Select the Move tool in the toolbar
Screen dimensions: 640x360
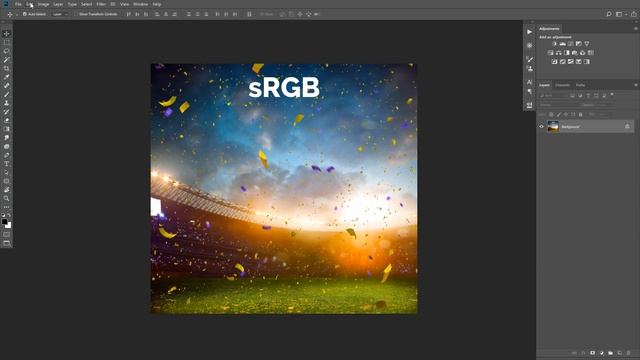coord(7,33)
